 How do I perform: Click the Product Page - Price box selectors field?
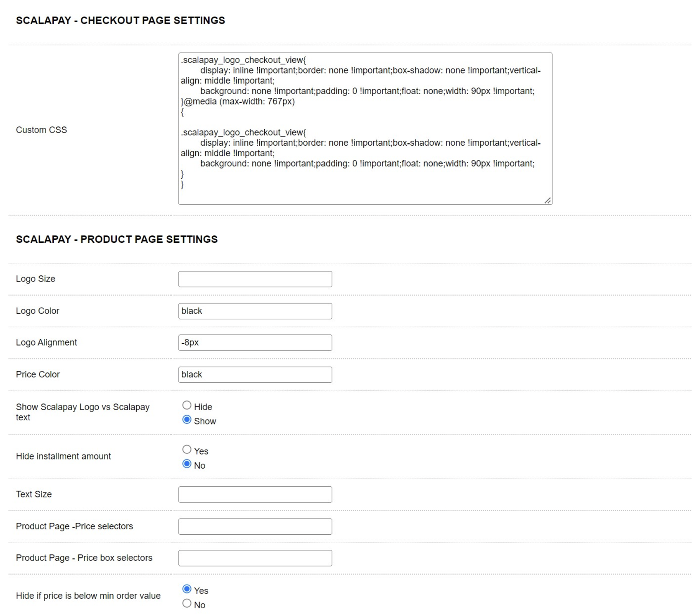point(255,558)
